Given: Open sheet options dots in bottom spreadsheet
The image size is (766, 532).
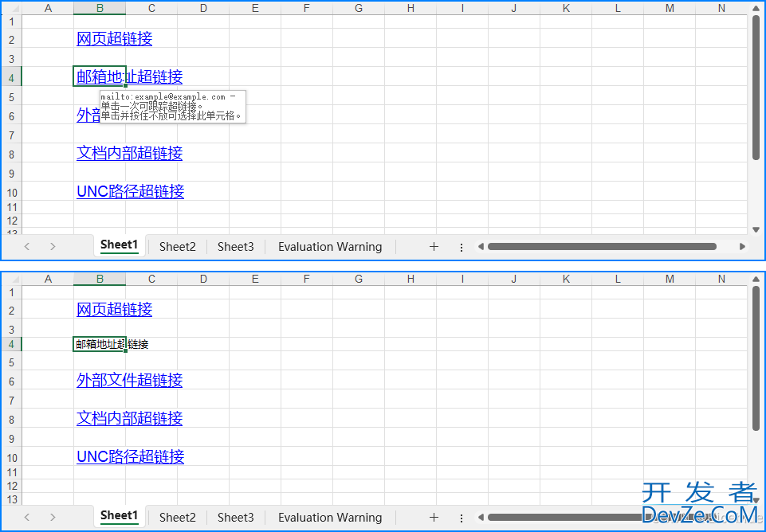Looking at the screenshot, I should [462, 518].
